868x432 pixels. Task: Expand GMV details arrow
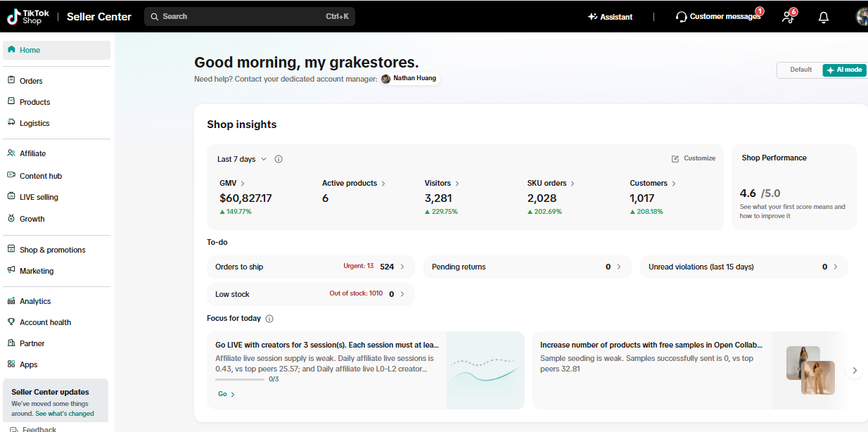click(243, 184)
